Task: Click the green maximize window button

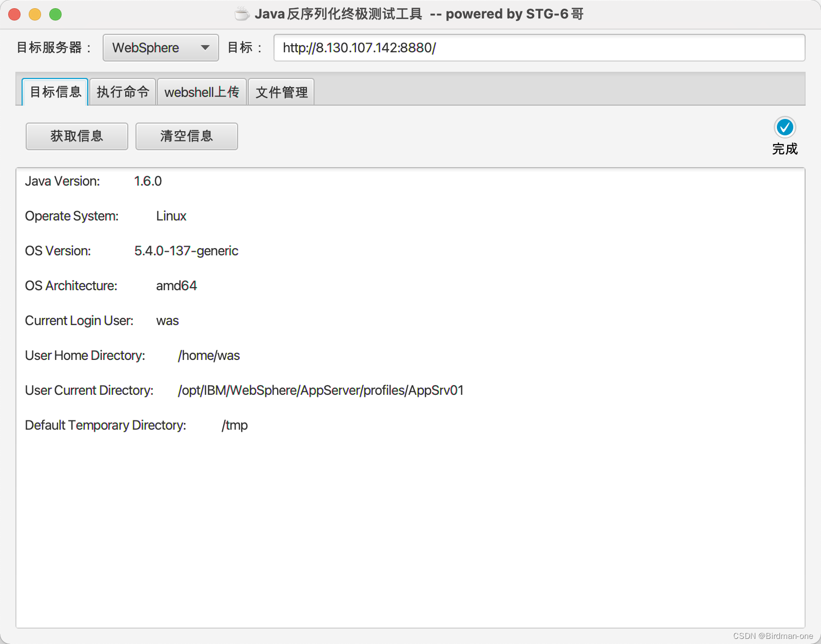Action: pos(55,14)
